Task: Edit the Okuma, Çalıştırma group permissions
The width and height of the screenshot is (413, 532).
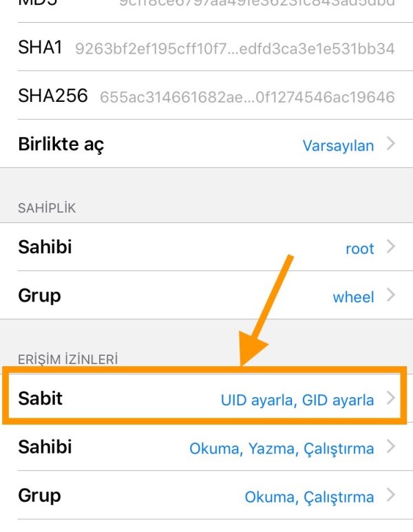Action: (x=309, y=497)
